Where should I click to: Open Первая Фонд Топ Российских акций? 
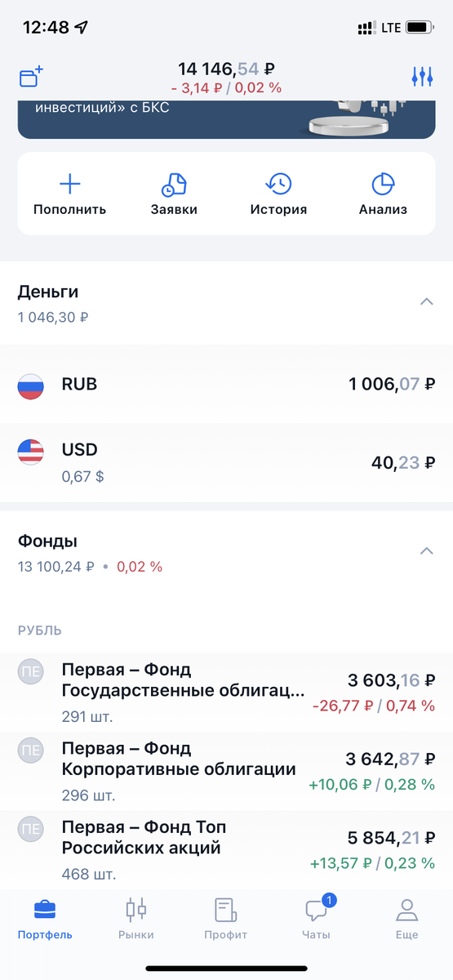pyautogui.click(x=226, y=850)
